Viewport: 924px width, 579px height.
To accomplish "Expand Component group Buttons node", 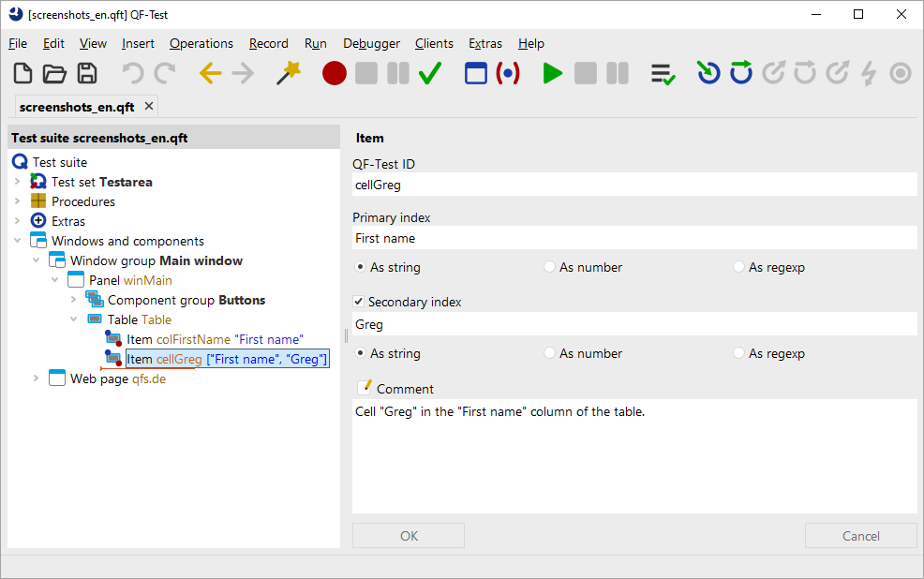I will tap(74, 300).
